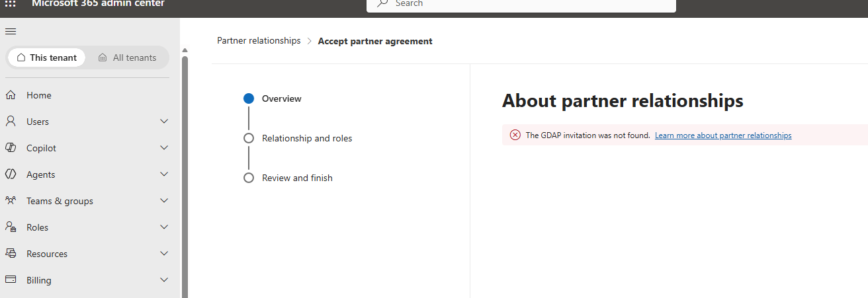Click the sidebar vertical scrollbar thumb
Screen dimensions: 868x298
pyautogui.click(x=185, y=177)
